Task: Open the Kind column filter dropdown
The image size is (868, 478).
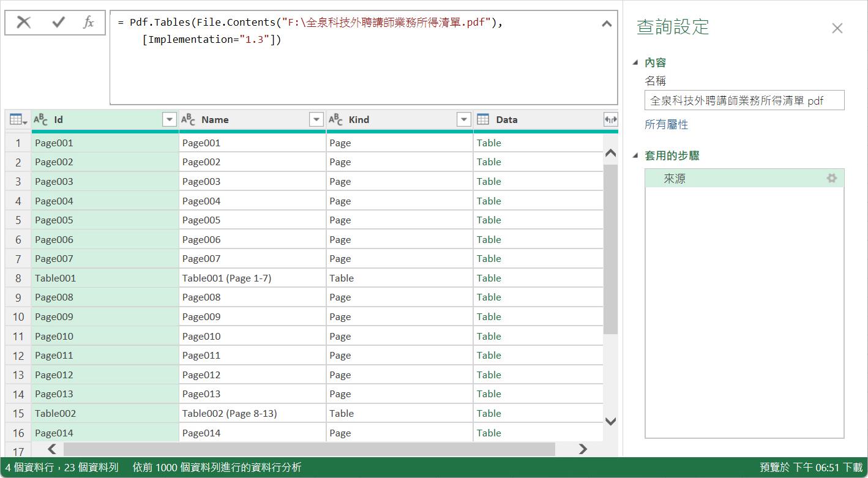Action: [464, 120]
